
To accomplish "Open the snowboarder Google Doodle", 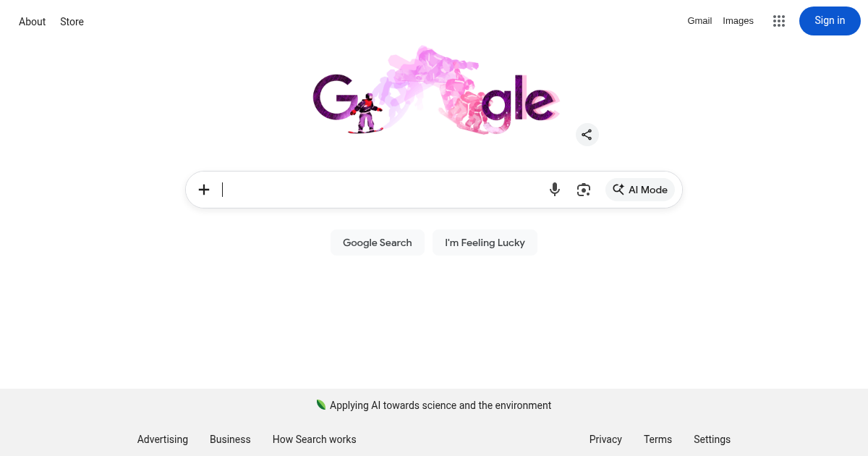I will coord(435,91).
